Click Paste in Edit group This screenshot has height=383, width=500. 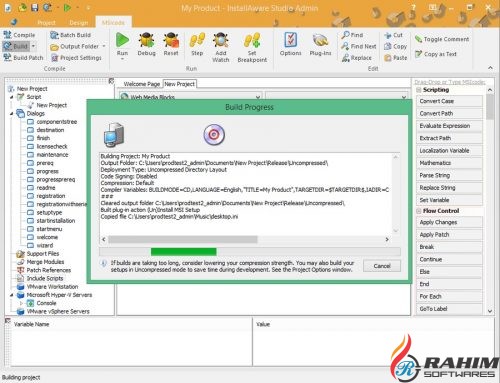395,58
